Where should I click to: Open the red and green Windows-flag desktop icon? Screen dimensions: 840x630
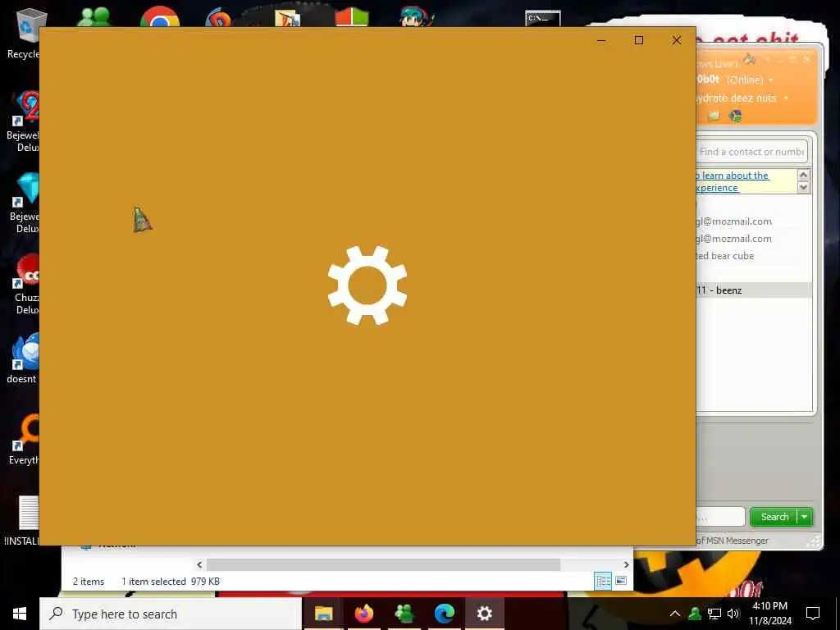click(352, 18)
